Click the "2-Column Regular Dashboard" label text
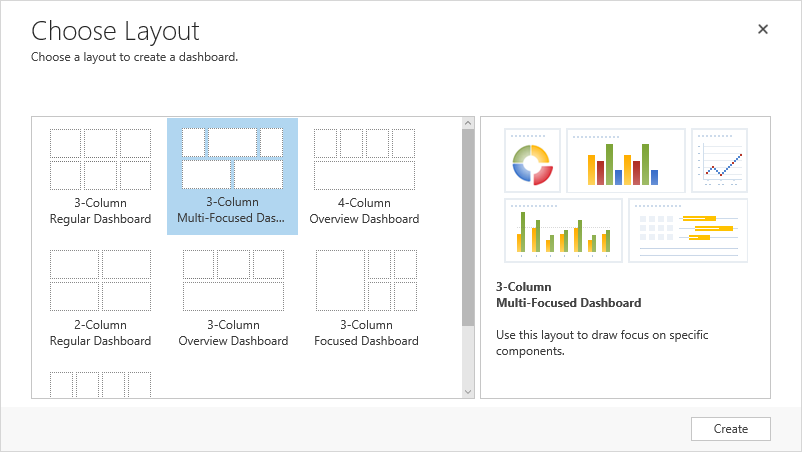Viewport: 802px width, 452px height. click(100, 333)
